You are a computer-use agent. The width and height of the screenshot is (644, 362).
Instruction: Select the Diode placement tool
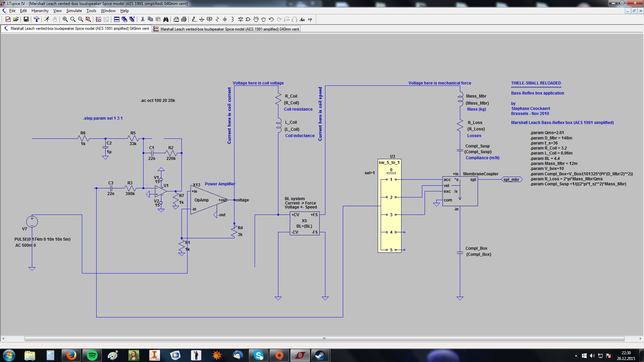[x=240, y=19]
